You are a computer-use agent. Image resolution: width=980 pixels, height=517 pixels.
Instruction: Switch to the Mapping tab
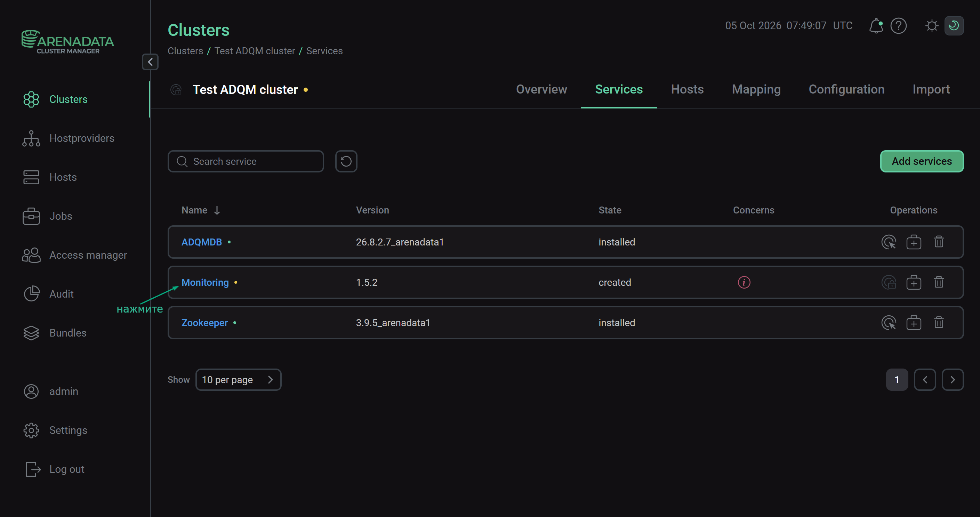(756, 89)
